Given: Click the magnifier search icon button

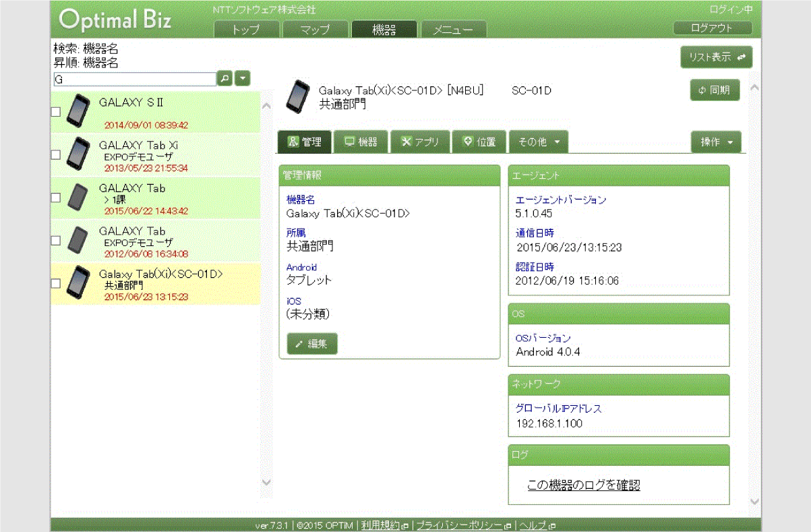Looking at the screenshot, I should (x=225, y=79).
